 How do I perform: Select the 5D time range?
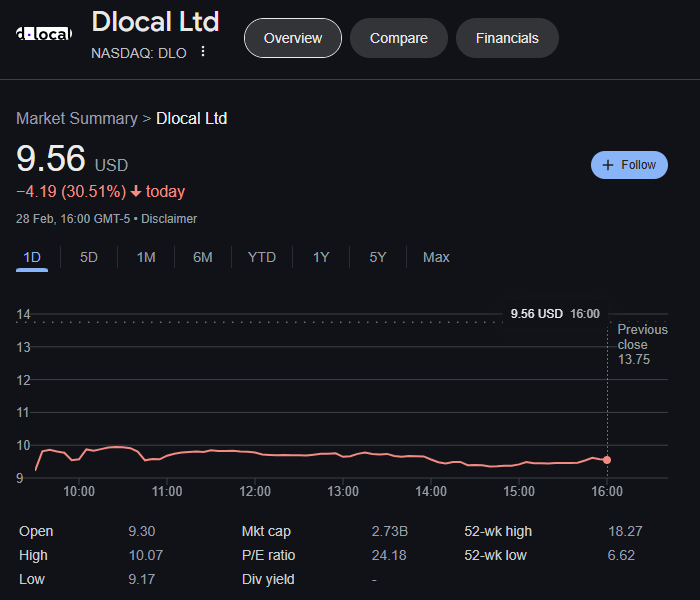pos(88,258)
